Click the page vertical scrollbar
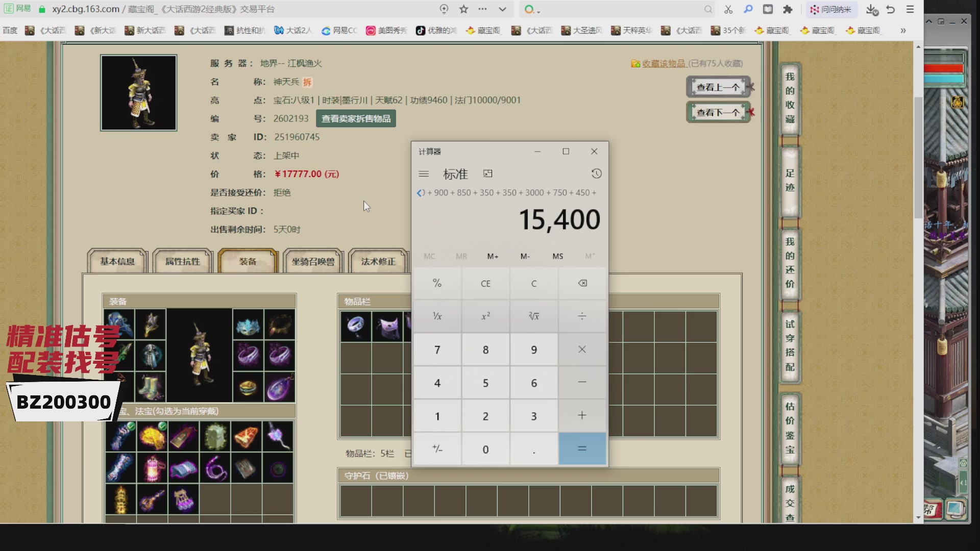Image resolution: width=980 pixels, height=551 pixels. pyautogui.click(x=918, y=158)
